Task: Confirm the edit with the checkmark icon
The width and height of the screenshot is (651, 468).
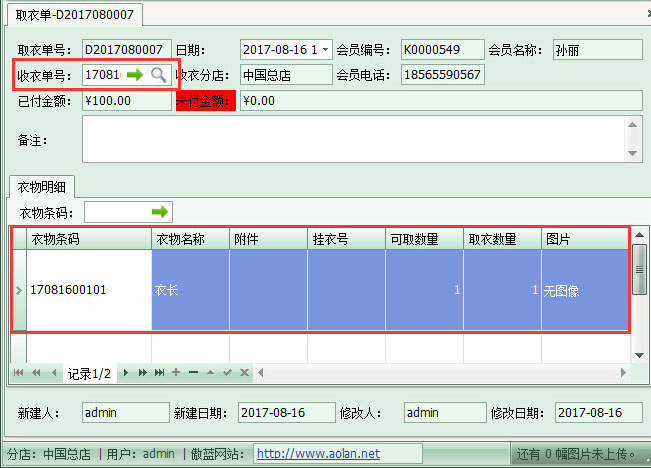Action: [227, 372]
